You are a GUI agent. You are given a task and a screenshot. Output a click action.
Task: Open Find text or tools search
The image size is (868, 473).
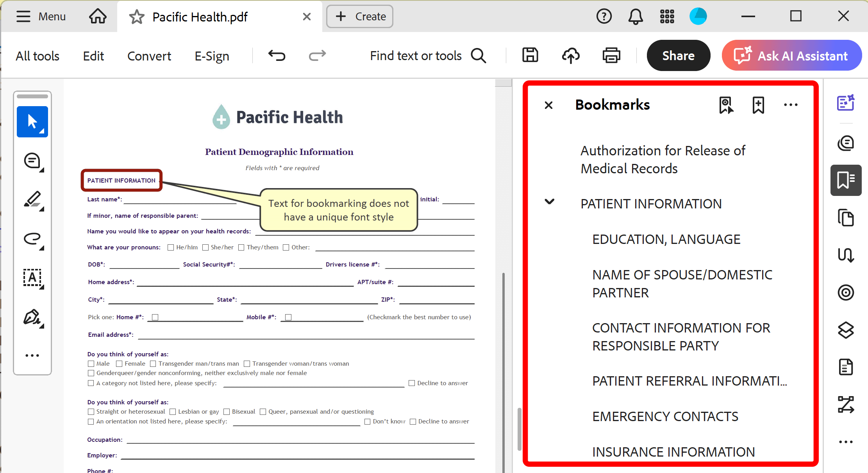point(428,56)
